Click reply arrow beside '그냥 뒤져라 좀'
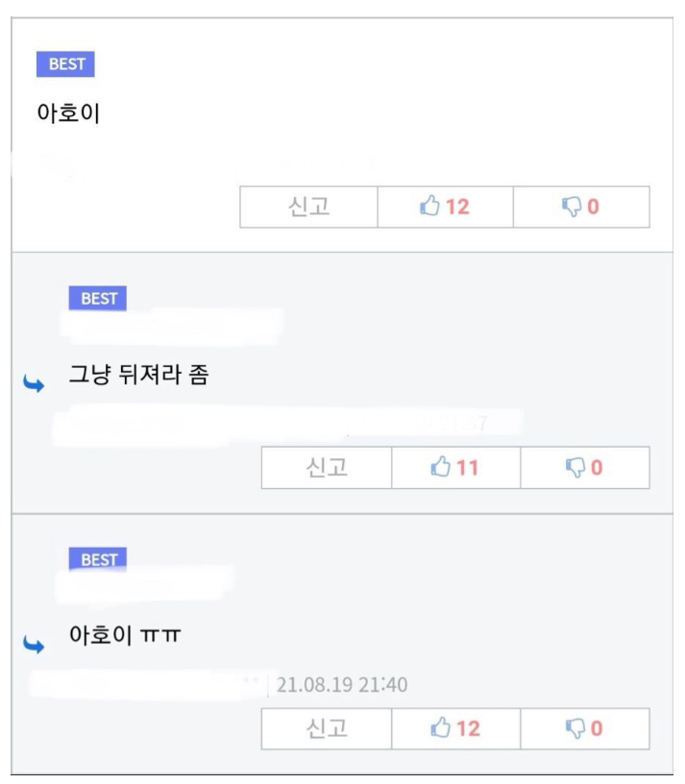685x784 pixels. coord(34,384)
